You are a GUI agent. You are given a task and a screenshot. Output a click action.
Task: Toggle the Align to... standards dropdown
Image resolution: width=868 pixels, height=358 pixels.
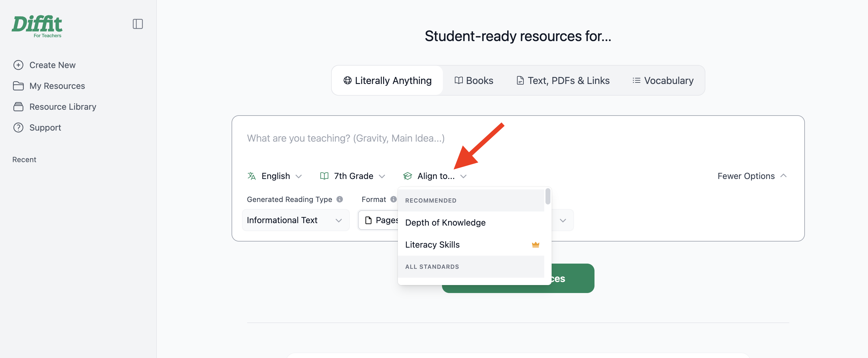click(435, 176)
